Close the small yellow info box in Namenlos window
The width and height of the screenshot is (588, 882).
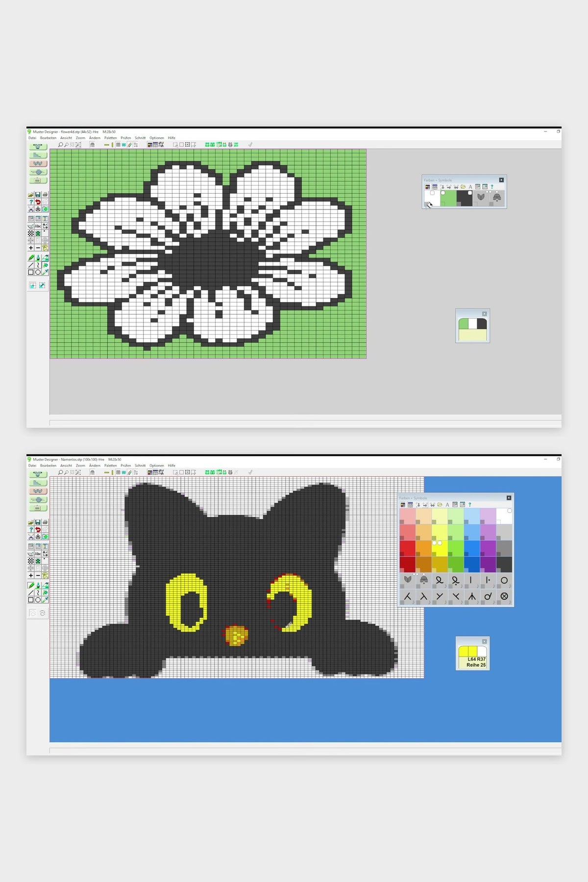(x=485, y=641)
